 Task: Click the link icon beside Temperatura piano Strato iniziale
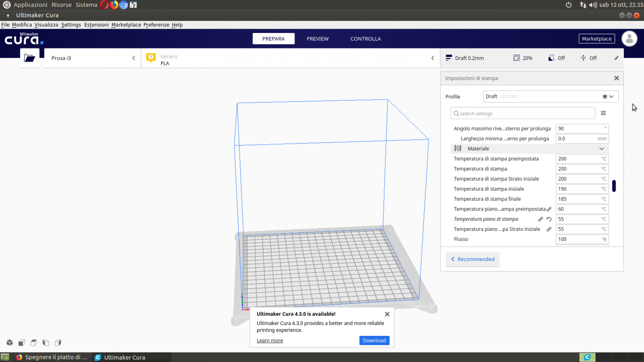(549, 229)
